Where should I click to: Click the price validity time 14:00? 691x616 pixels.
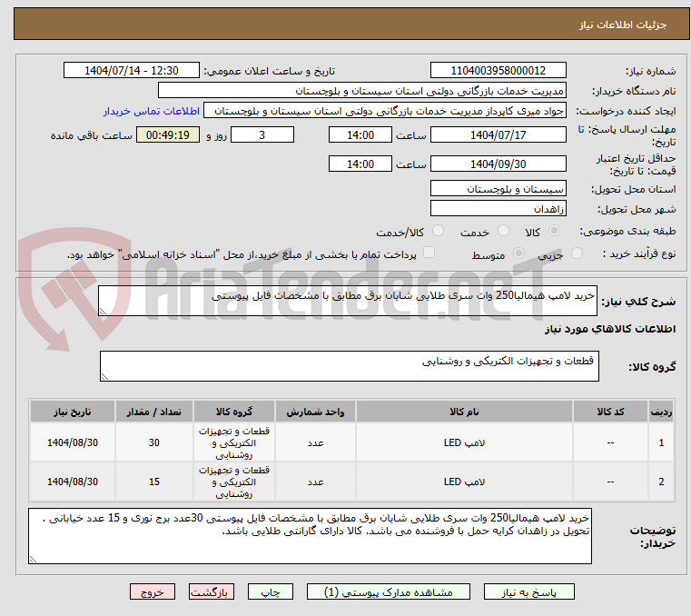(360, 164)
